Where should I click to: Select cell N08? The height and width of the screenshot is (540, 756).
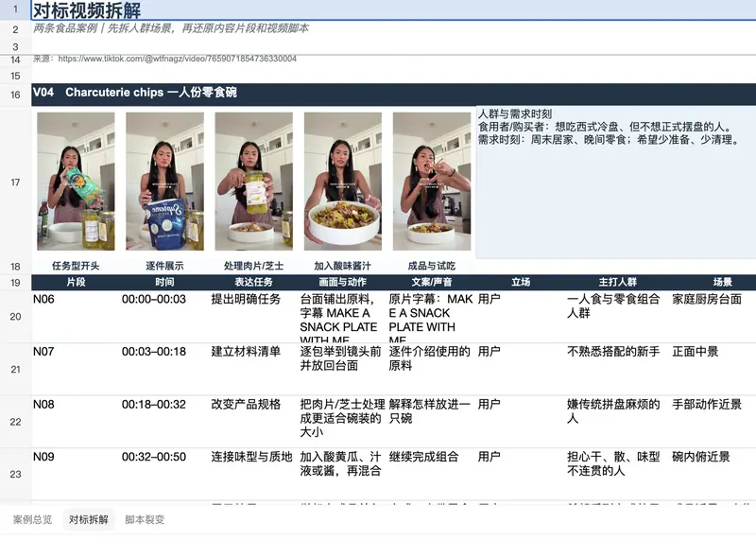click(77, 422)
